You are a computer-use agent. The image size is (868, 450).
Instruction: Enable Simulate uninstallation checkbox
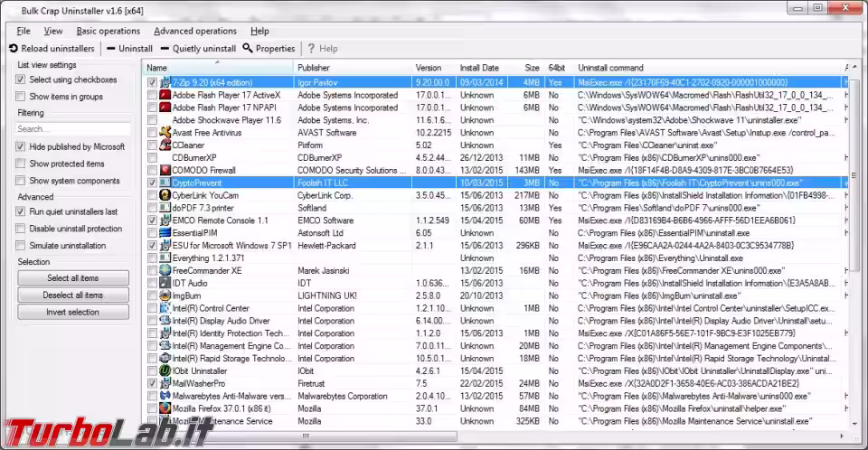(x=21, y=245)
